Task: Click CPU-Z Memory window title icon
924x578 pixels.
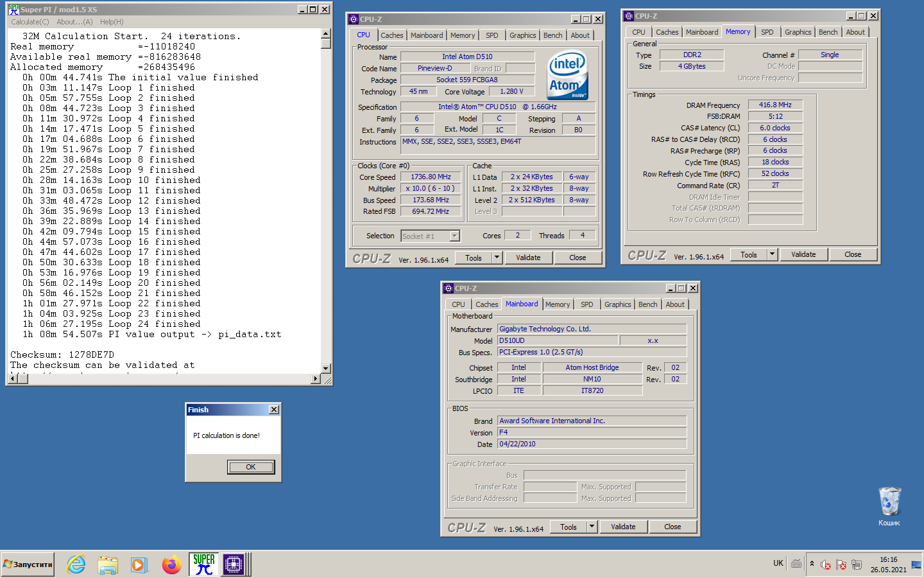Action: tap(629, 16)
